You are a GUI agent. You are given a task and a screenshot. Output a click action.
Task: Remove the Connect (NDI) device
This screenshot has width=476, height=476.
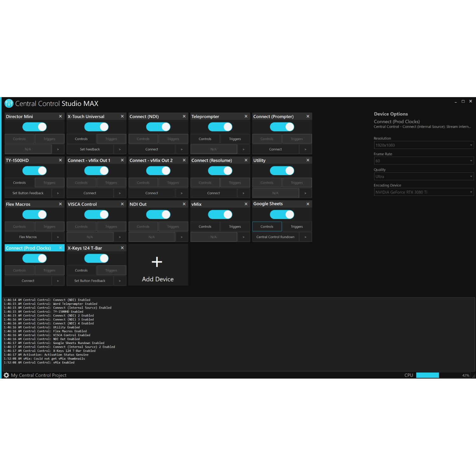pos(184,116)
